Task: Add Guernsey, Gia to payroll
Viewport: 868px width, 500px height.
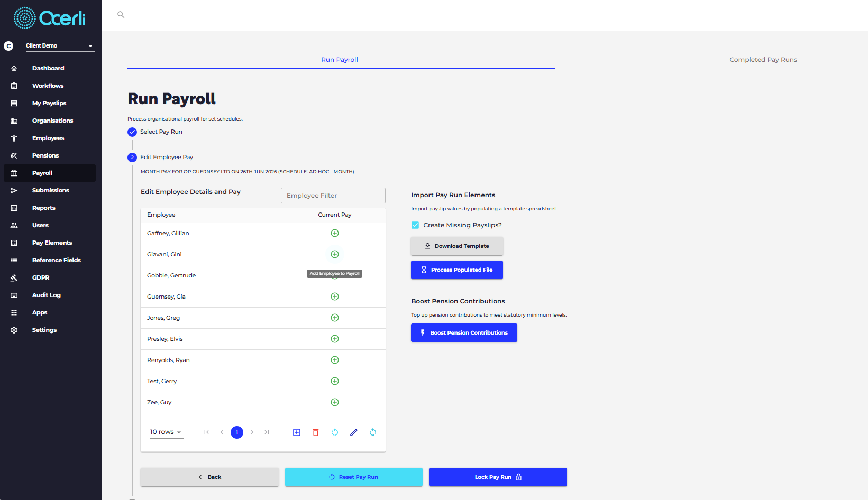Action: (335, 297)
